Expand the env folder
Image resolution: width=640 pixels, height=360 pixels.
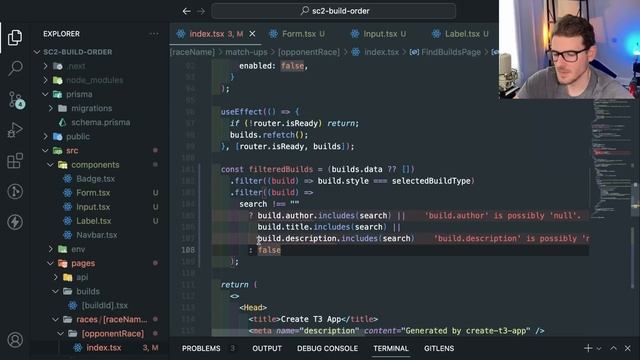coord(78,249)
